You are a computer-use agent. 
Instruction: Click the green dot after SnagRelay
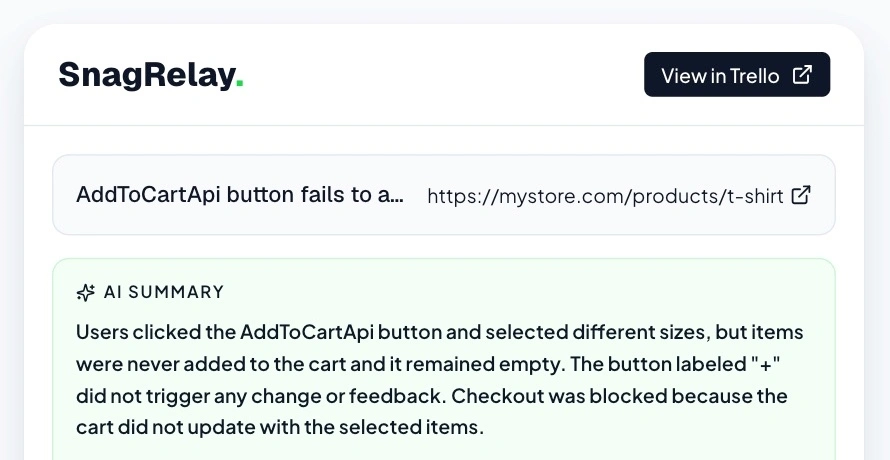click(x=240, y=83)
